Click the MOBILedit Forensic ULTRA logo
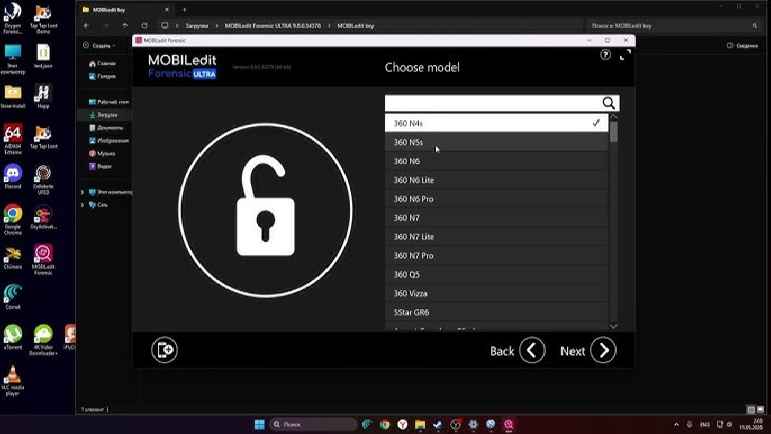 (182, 67)
